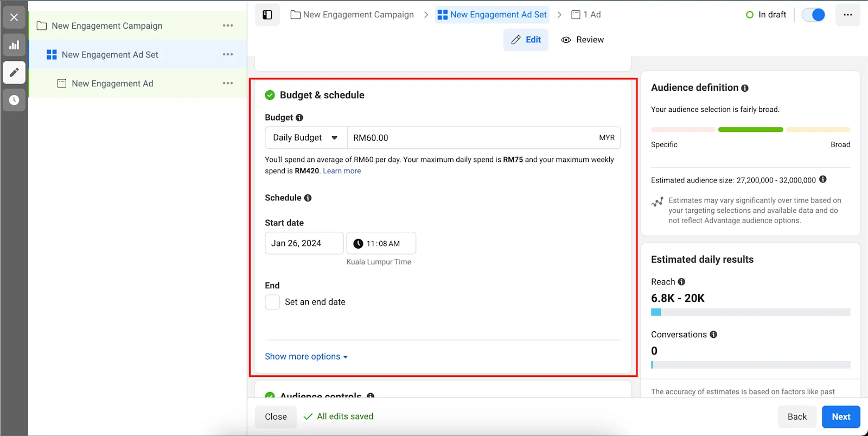Click the Budget info icon
Viewport: 868px width, 436px height.
(x=299, y=117)
